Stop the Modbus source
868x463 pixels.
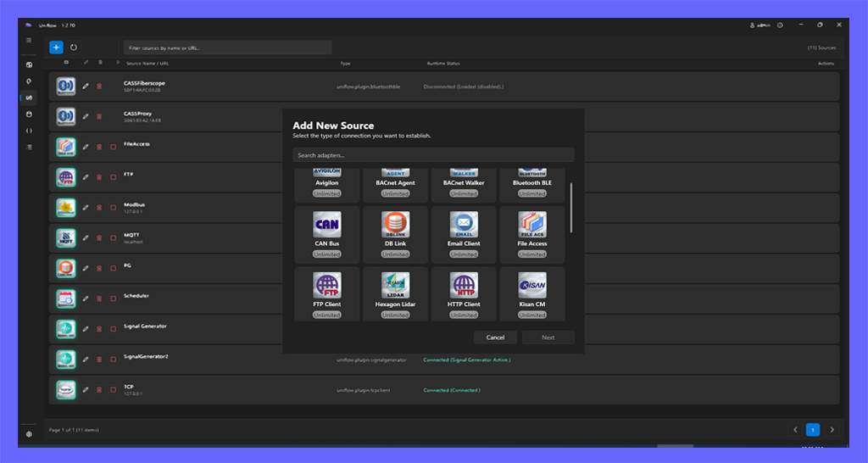[x=113, y=208]
